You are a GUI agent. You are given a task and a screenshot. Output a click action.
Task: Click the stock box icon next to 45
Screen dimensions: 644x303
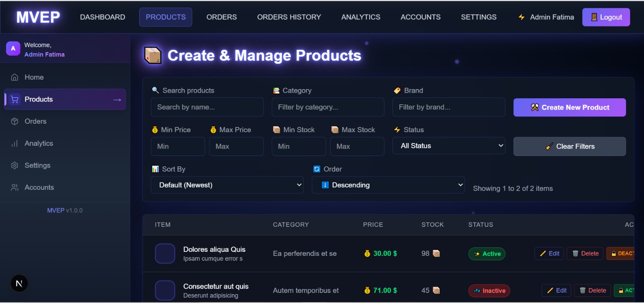pos(436,291)
